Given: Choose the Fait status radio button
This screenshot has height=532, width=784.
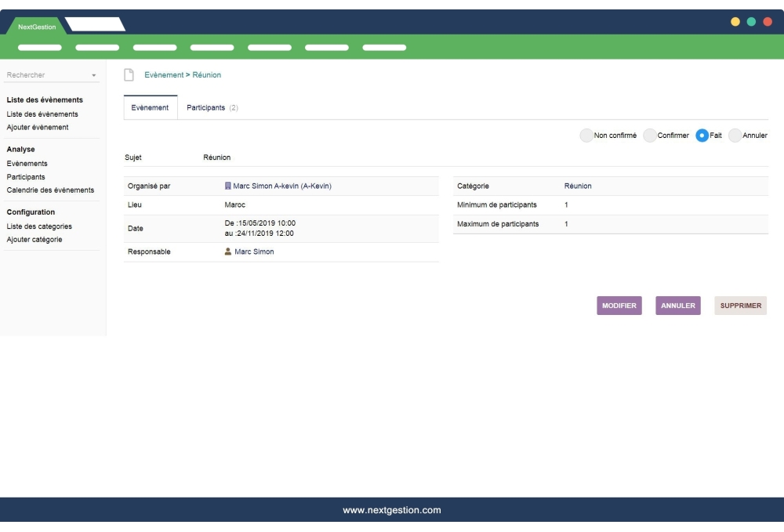Looking at the screenshot, I should point(702,136).
